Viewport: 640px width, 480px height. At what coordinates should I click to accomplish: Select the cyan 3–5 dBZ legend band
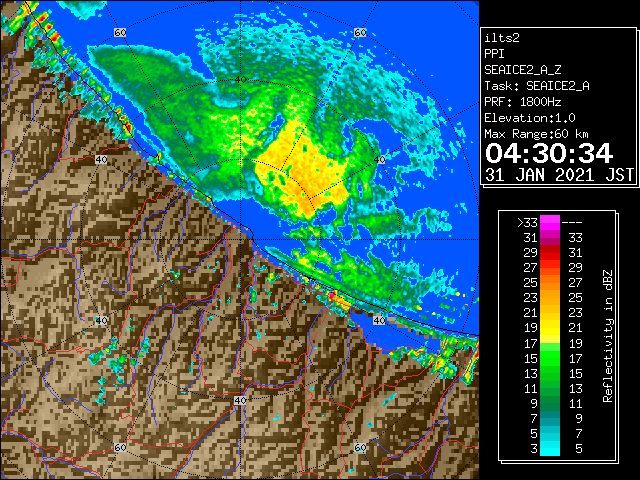[x=550, y=448]
